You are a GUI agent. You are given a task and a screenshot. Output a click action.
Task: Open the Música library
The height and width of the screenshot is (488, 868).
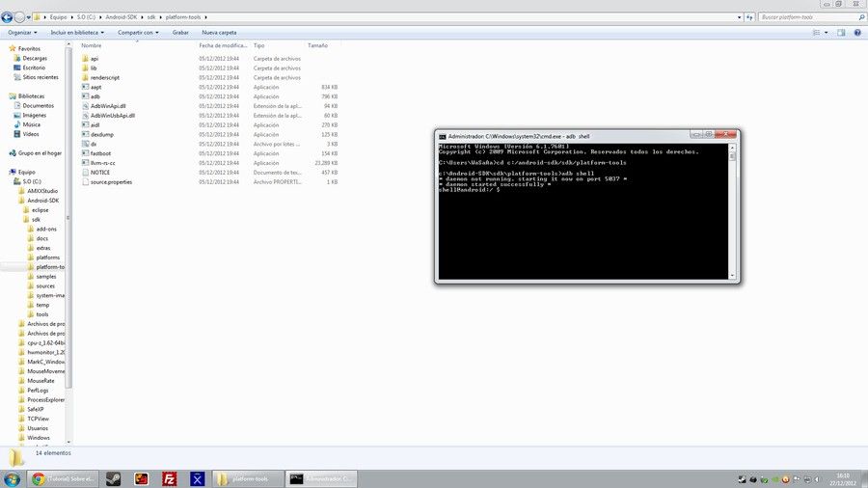pos(31,124)
